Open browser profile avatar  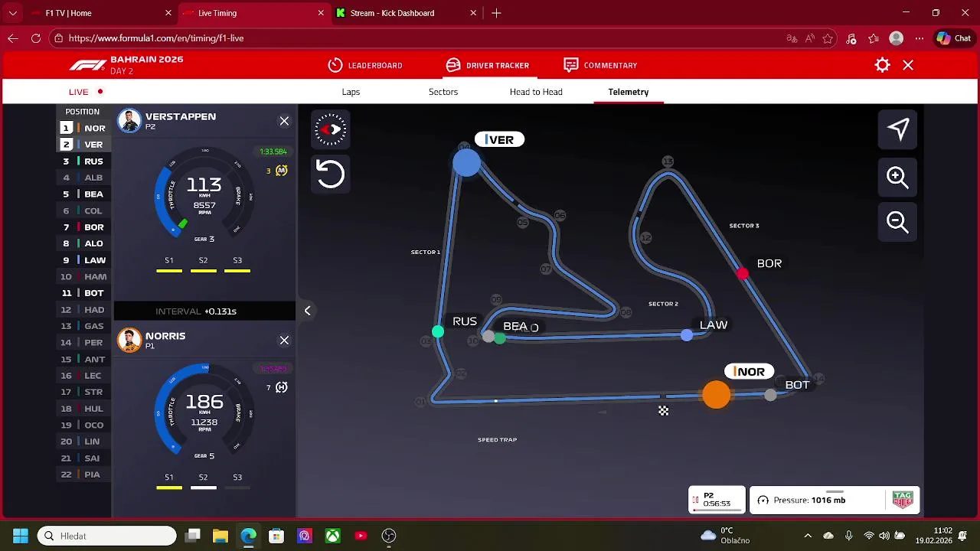pos(897,38)
